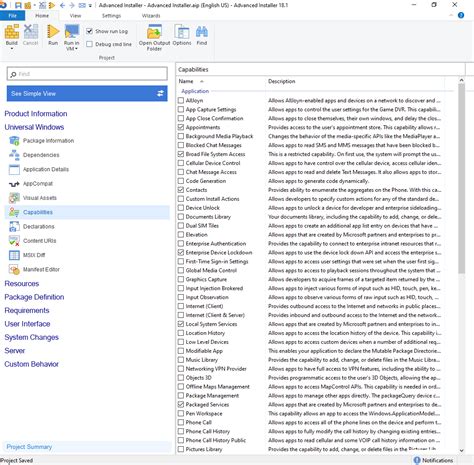Viewport: 474px width, 465px height.
Task: Click the help icon at top right
Action: (x=461, y=15)
